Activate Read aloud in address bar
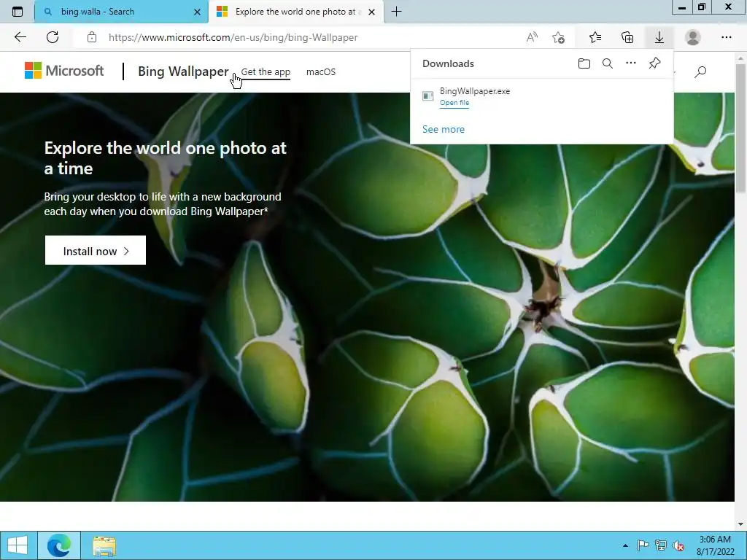 (532, 37)
